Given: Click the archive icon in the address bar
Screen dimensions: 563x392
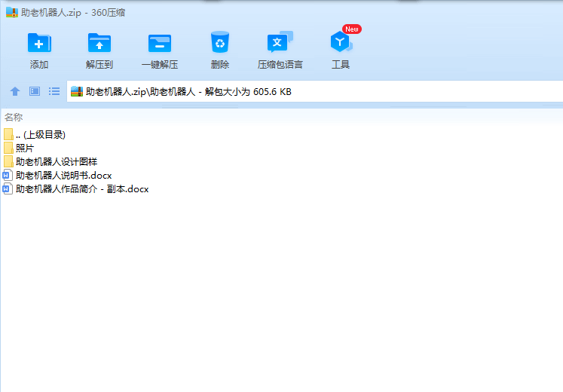Looking at the screenshot, I should [x=76, y=91].
